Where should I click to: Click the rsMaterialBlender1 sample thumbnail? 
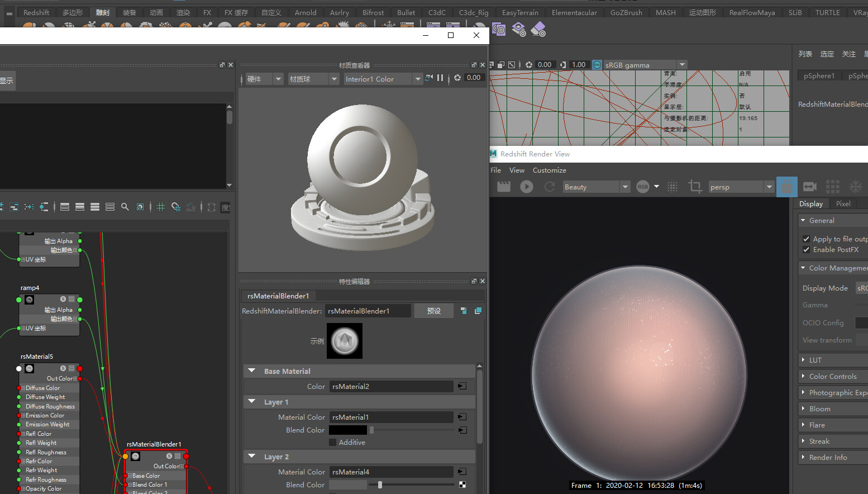coord(344,340)
